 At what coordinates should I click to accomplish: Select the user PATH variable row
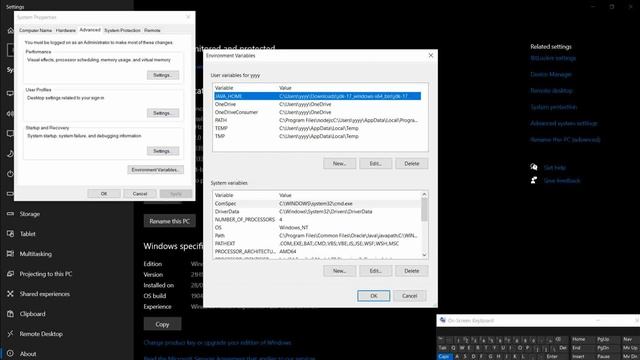click(x=318, y=120)
